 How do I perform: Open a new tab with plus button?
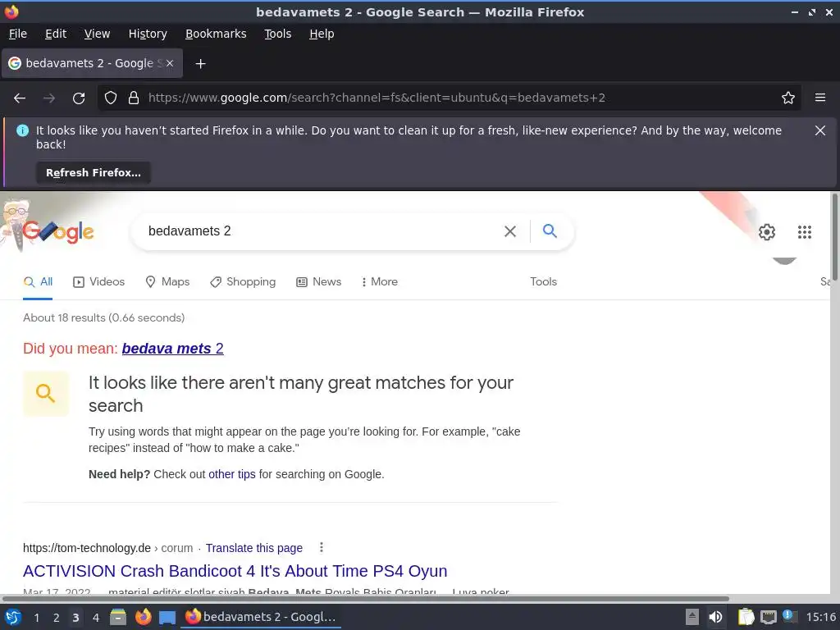(200, 64)
